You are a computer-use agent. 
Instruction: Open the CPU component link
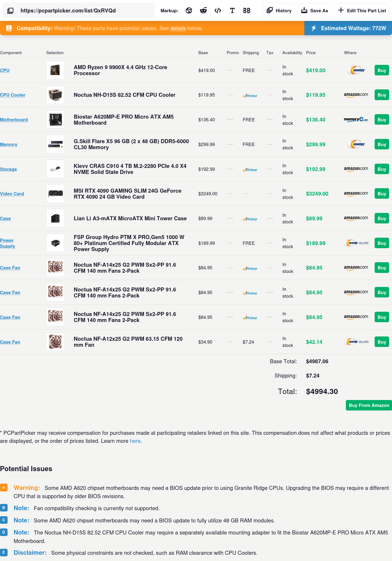[5, 70]
